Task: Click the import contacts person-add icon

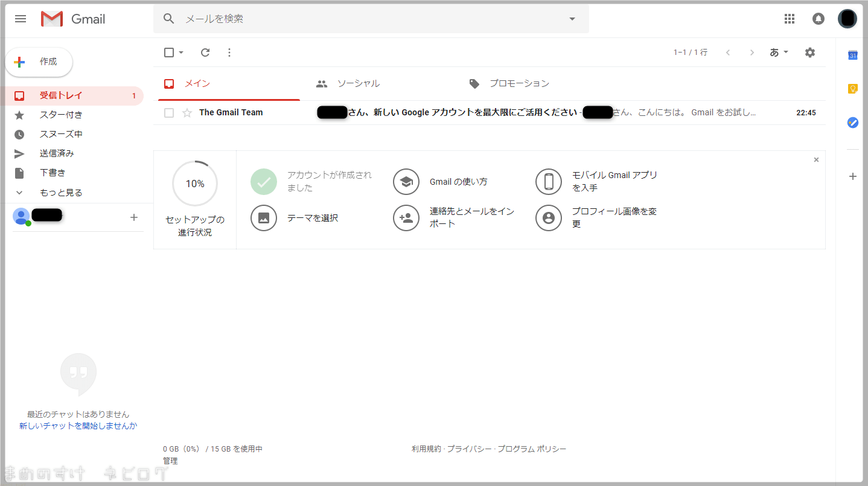Action: [x=406, y=218]
